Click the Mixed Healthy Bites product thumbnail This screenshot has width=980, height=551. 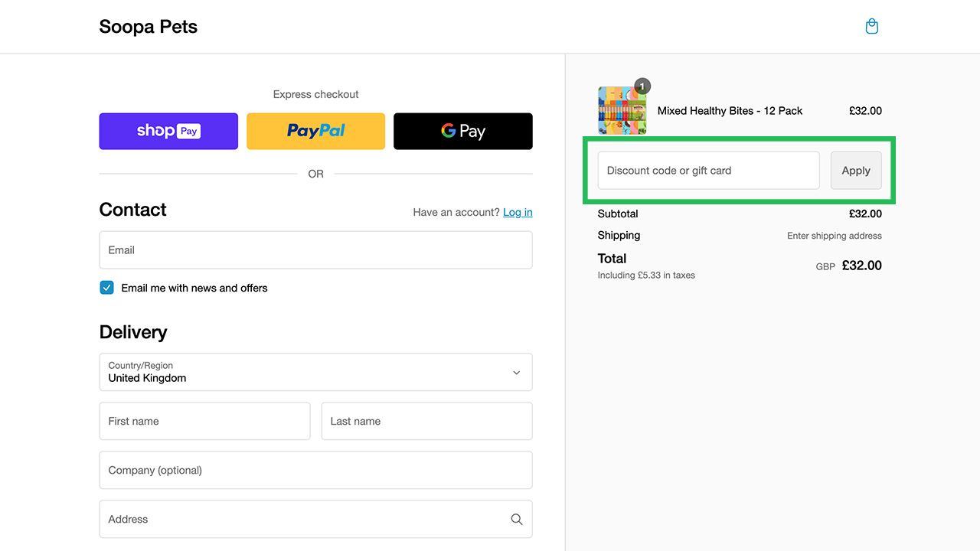622,111
